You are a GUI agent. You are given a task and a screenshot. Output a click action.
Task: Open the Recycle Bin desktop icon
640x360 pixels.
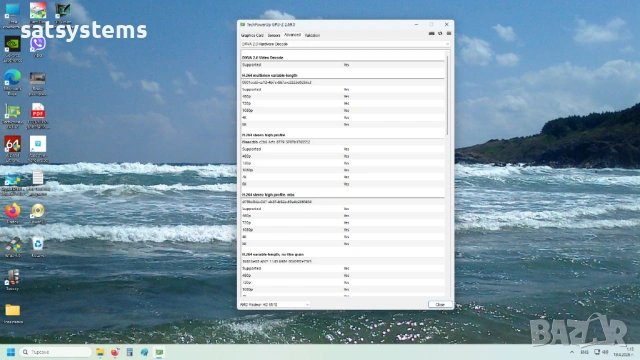point(38,247)
